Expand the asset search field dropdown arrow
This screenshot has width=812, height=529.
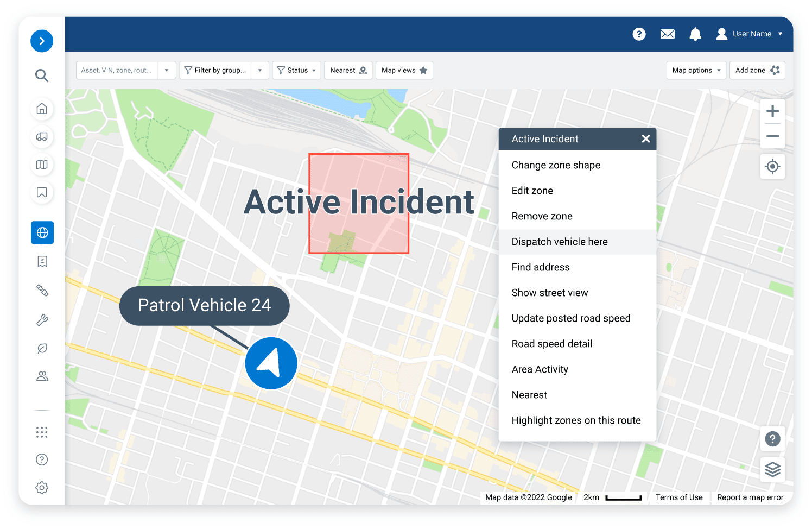coord(167,71)
